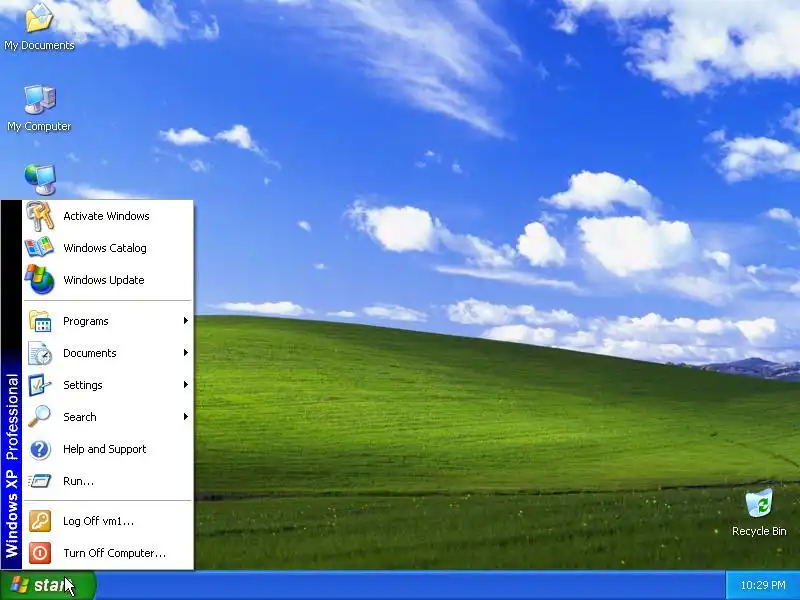
Task: Click the 10:29 PM taskbar clock
Action: [763, 585]
